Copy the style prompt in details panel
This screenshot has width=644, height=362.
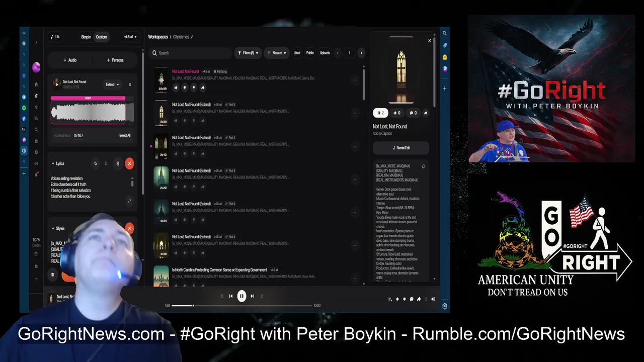coord(423,166)
